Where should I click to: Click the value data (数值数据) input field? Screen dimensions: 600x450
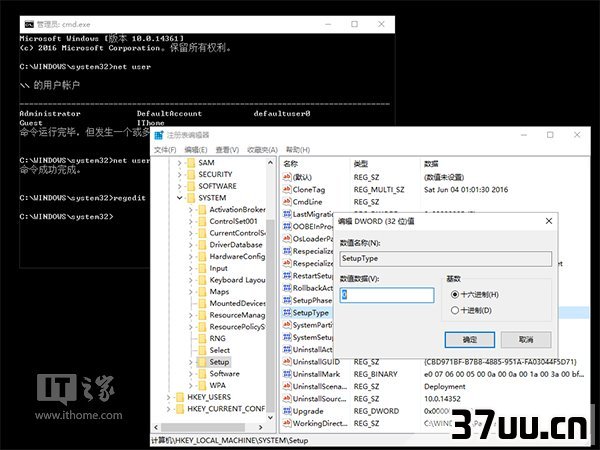387,295
